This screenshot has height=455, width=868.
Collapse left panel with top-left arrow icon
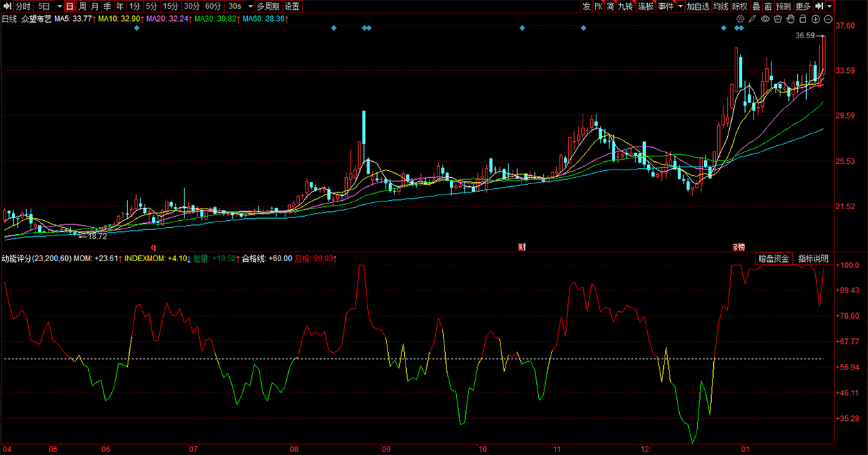(7, 6)
